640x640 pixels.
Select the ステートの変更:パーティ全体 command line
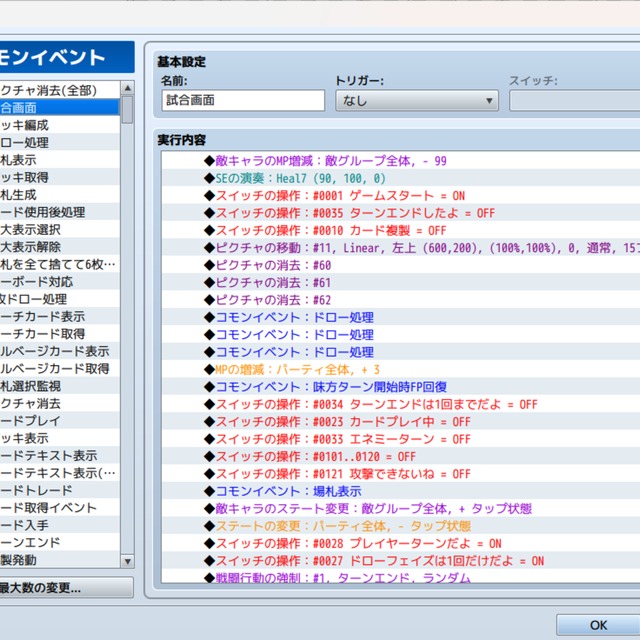tap(329, 525)
